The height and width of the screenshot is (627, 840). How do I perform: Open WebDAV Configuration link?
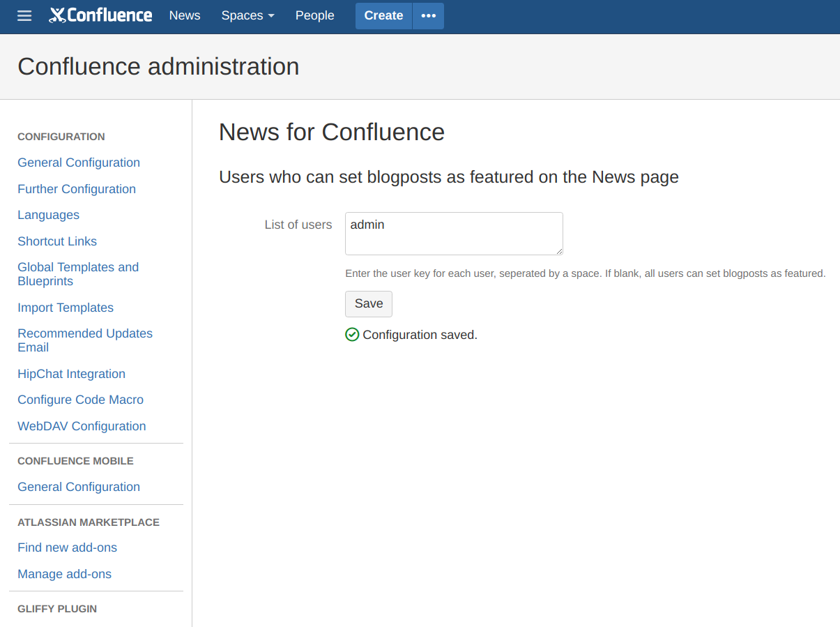82,426
